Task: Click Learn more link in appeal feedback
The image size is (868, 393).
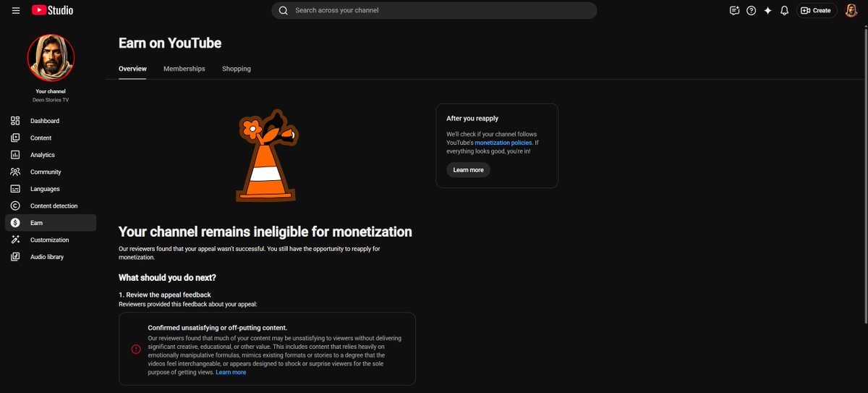Action: click(x=231, y=372)
